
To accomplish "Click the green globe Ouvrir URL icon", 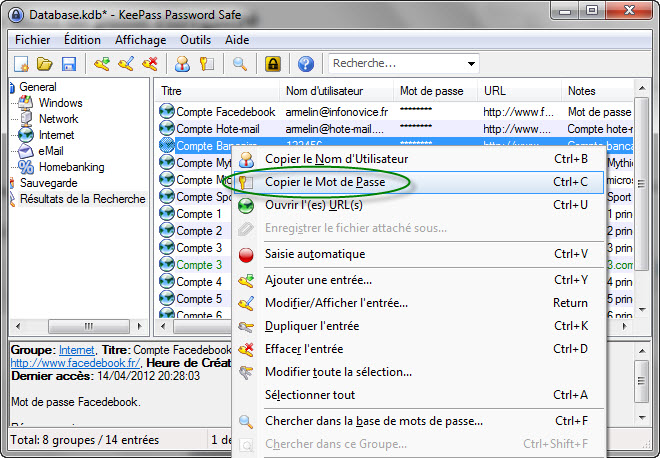I will coord(246,206).
